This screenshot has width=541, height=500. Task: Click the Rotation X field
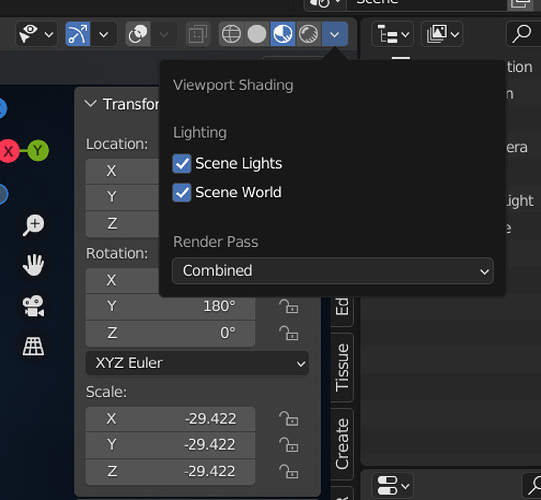coord(122,280)
